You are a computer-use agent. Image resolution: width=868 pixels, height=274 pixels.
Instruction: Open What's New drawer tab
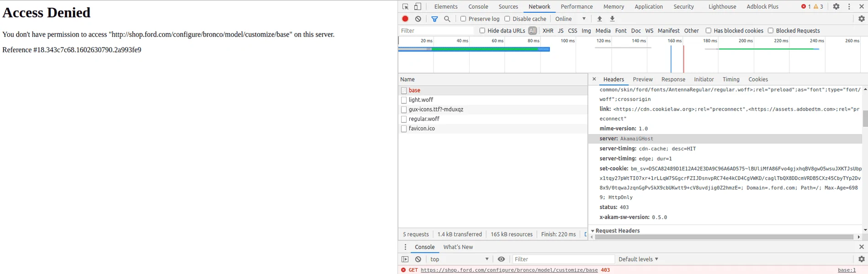(x=458, y=247)
